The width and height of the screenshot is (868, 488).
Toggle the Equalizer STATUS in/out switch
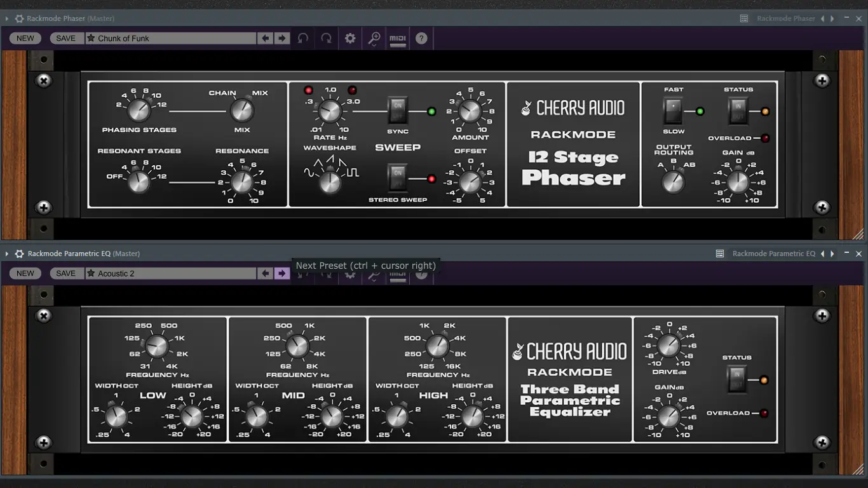click(x=737, y=380)
